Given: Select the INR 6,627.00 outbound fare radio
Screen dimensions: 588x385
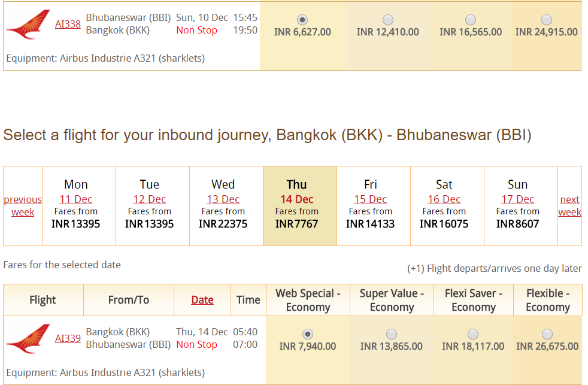Looking at the screenshot, I should click(x=302, y=19).
